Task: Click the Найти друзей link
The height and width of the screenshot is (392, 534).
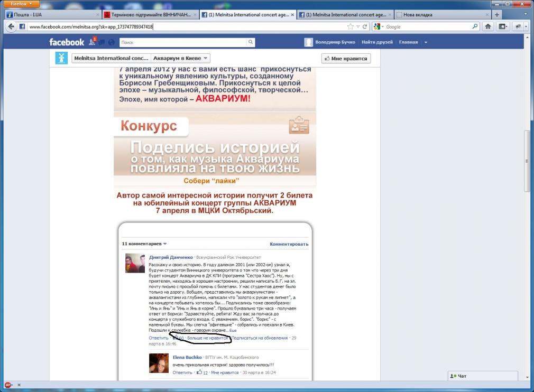Action: tap(377, 42)
